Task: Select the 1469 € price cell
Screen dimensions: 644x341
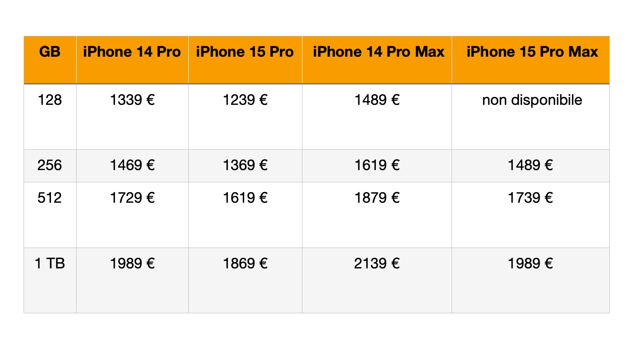Action: tap(132, 165)
